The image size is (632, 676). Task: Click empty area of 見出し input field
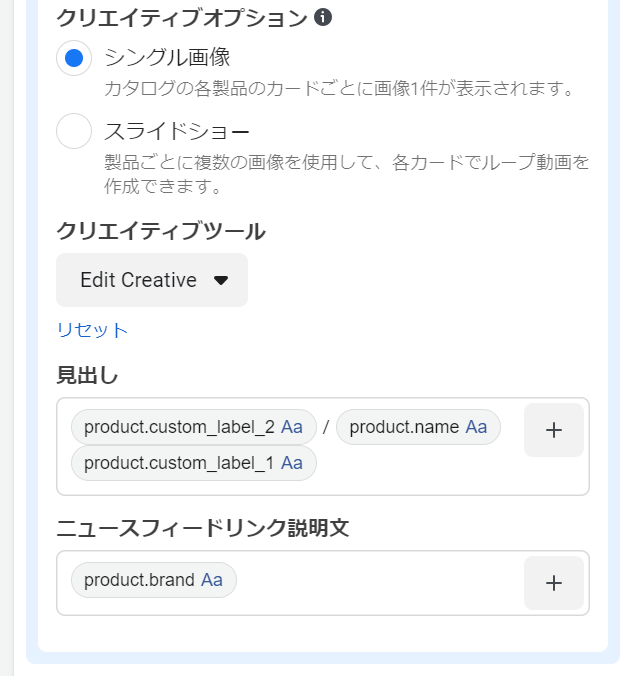pyautogui.click(x=420, y=470)
